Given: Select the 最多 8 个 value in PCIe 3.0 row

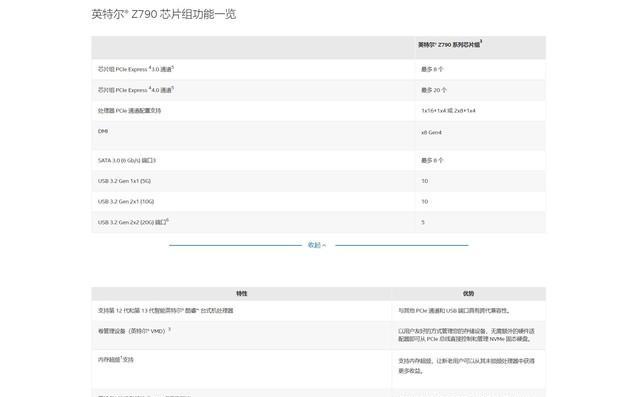Looking at the screenshot, I should (432, 69).
